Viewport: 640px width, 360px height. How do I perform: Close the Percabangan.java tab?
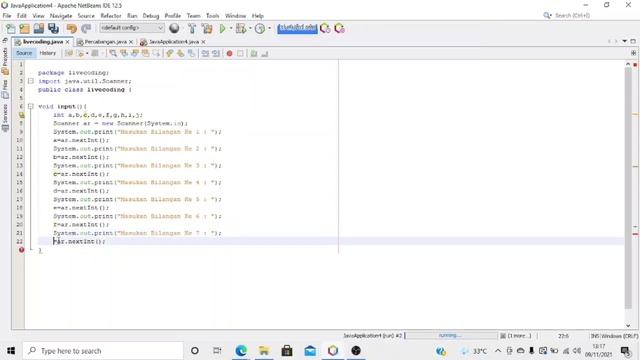pos(131,42)
